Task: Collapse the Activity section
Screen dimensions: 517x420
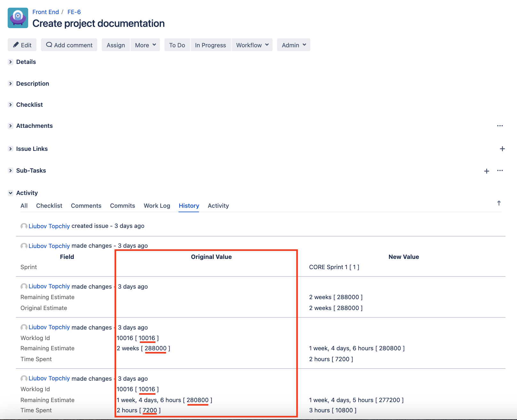Action: (11, 193)
